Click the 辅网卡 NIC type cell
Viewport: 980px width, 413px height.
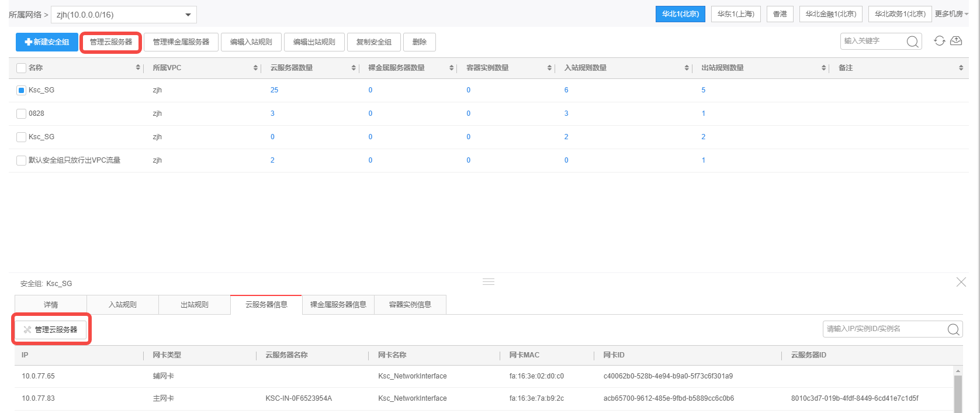(x=164, y=376)
